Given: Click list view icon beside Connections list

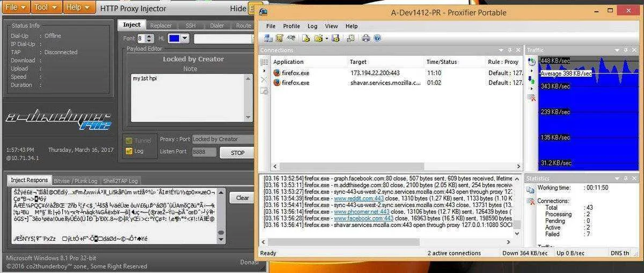Looking at the screenshot, I should 264,62.
